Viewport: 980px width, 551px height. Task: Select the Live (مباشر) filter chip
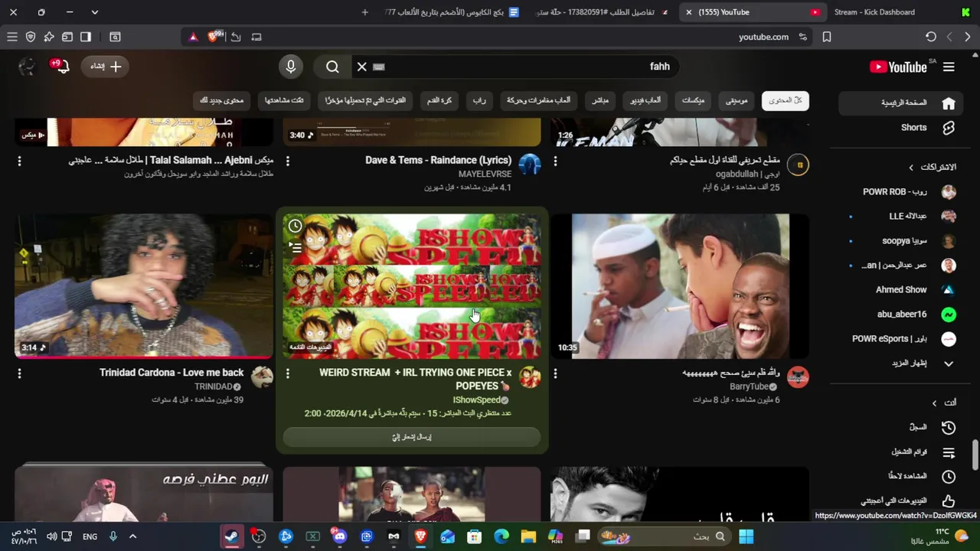click(x=600, y=100)
